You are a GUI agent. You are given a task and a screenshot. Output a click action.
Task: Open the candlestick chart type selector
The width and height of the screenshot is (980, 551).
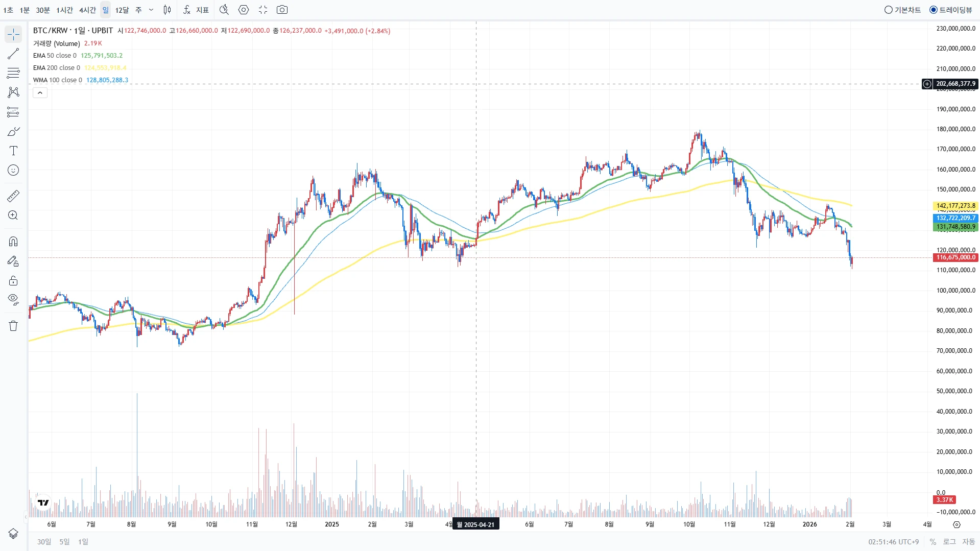click(x=167, y=10)
